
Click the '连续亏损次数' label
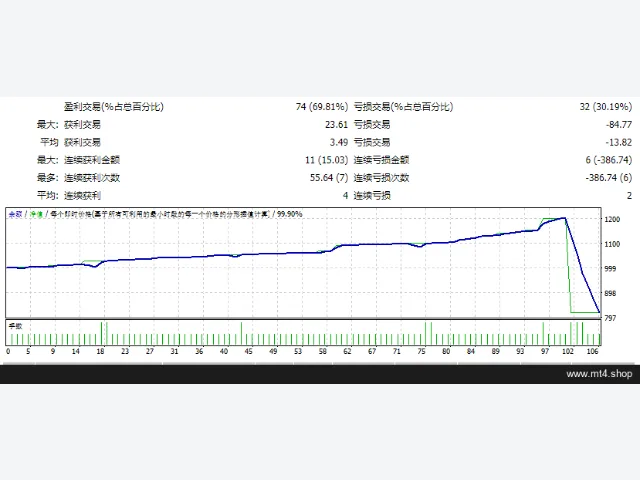pyautogui.click(x=381, y=178)
